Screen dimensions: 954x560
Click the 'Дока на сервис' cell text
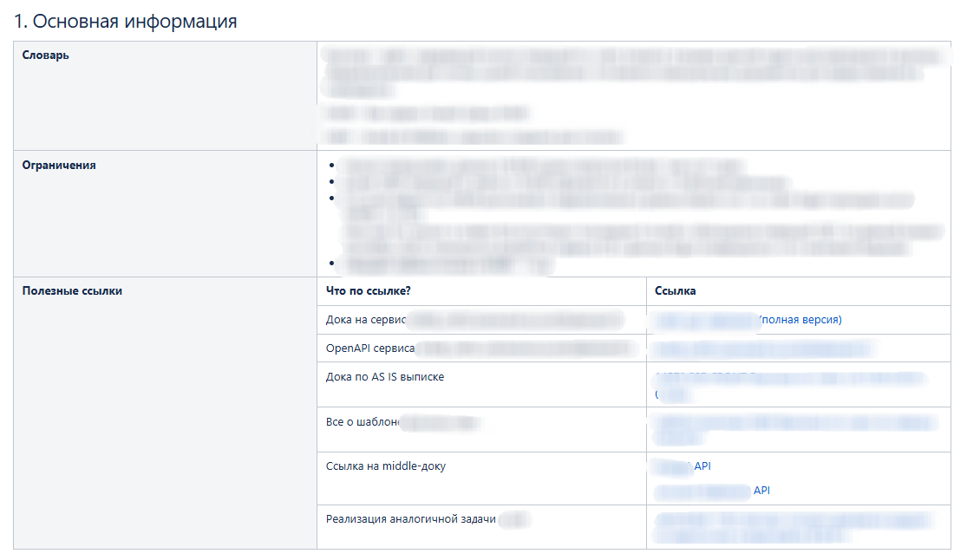pos(366,320)
